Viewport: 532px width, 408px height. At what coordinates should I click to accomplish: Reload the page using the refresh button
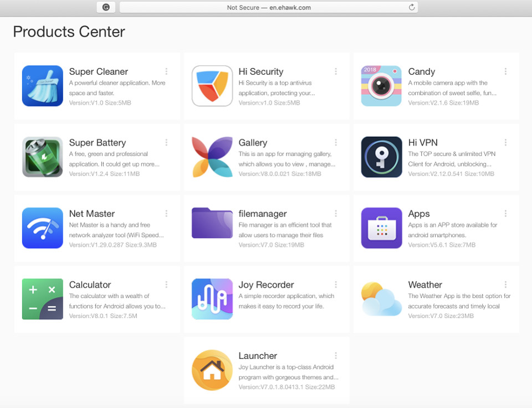click(x=412, y=7)
